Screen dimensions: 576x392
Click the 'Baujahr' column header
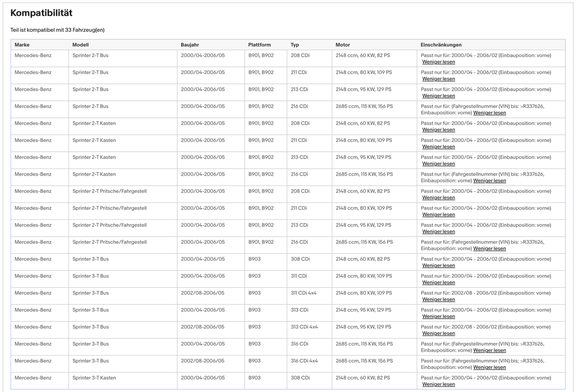[190, 45]
